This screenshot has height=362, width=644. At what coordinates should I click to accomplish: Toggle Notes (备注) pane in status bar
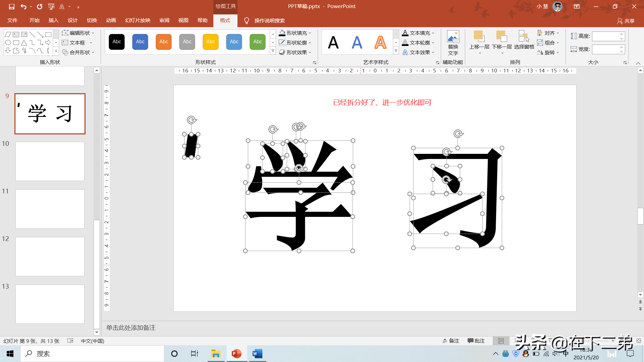pos(450,341)
